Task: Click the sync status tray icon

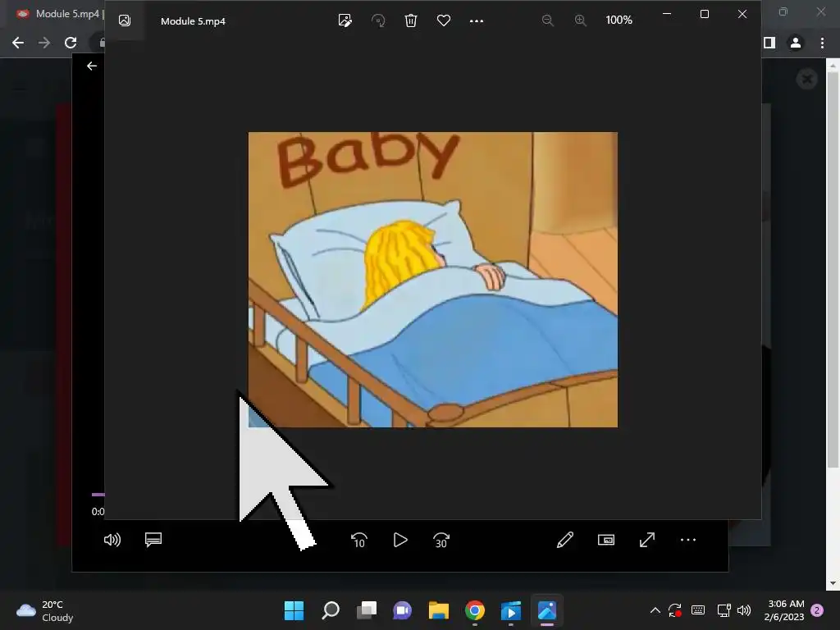Action: click(674, 610)
